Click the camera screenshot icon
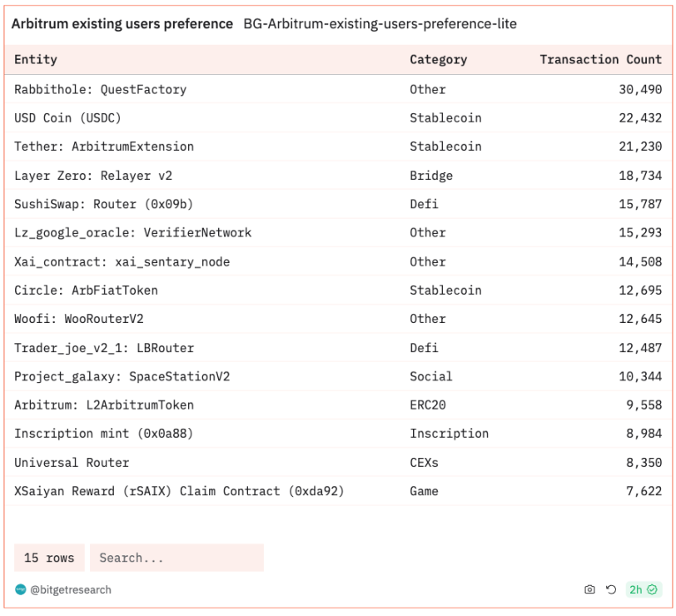This screenshot has width=676, height=616. (589, 590)
